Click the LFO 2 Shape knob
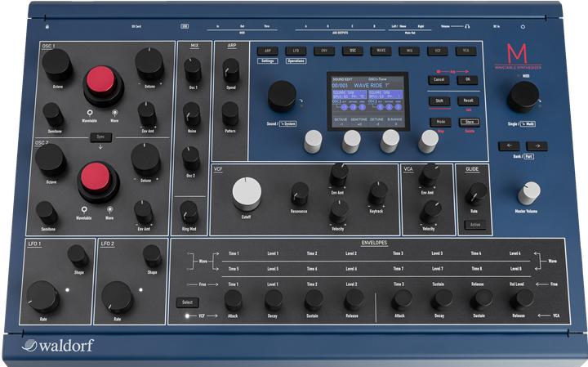The image size is (588, 367). 152,257
